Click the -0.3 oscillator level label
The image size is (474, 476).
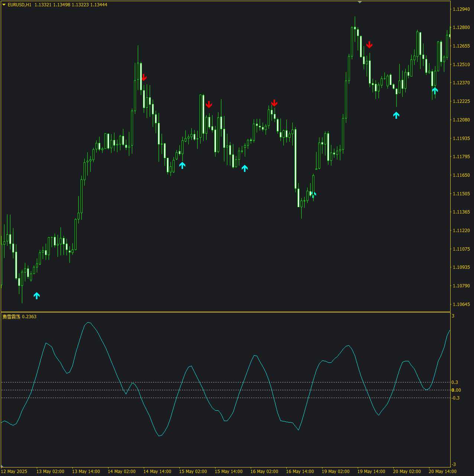point(455,398)
